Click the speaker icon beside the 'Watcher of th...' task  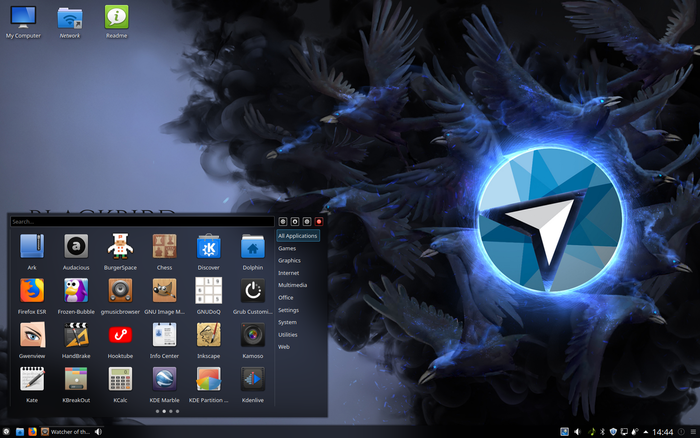click(x=99, y=432)
